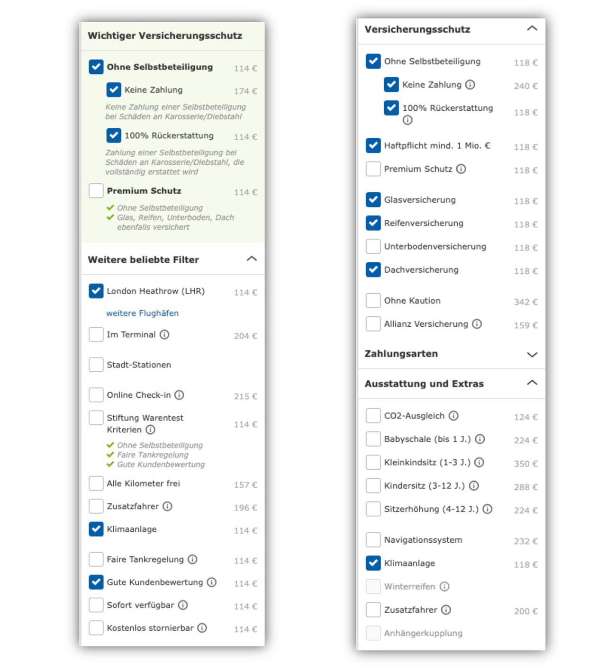Screen dimensions: 616x672
Task: Enable Navigationssystem checkbox
Action: [x=373, y=540]
